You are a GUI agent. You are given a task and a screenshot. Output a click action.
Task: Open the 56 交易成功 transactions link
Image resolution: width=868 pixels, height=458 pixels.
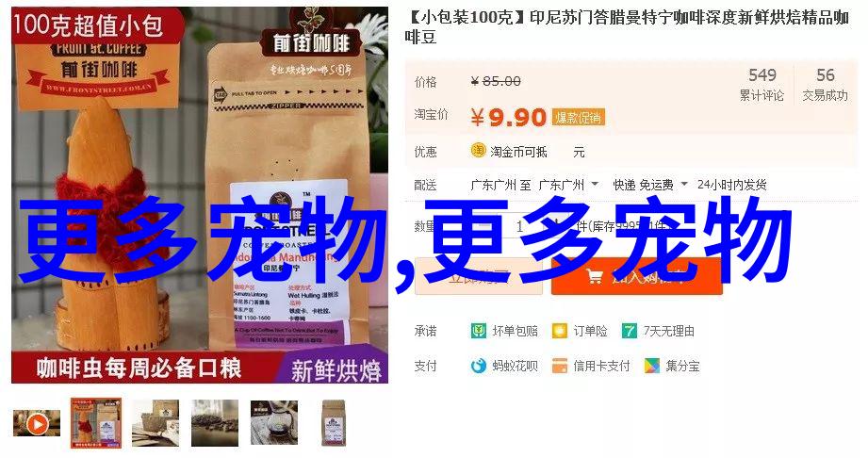pyautogui.click(x=825, y=84)
